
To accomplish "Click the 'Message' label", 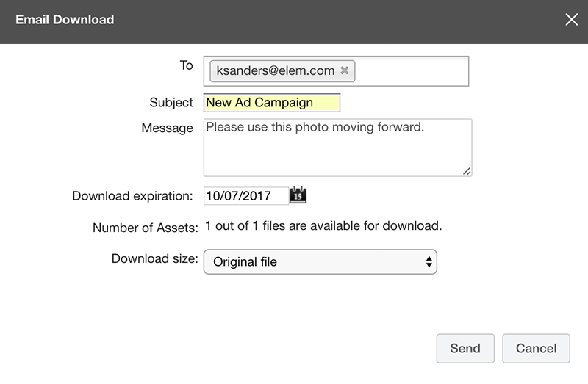I will coord(168,128).
